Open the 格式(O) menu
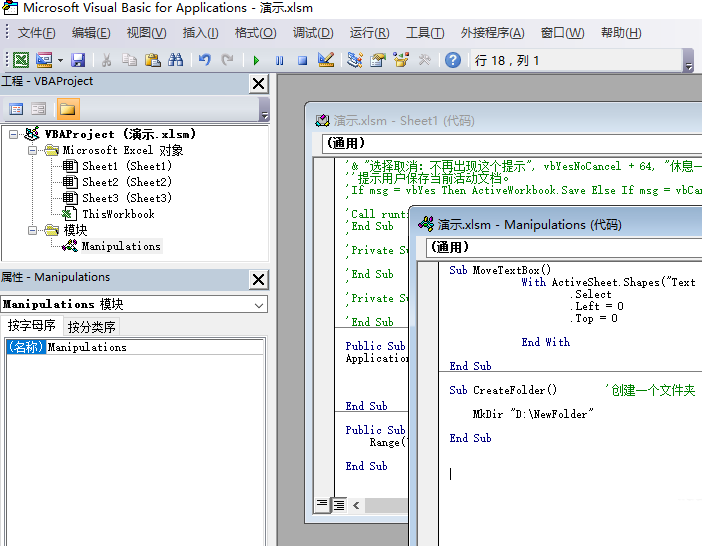The height and width of the screenshot is (546, 702). pos(255,33)
